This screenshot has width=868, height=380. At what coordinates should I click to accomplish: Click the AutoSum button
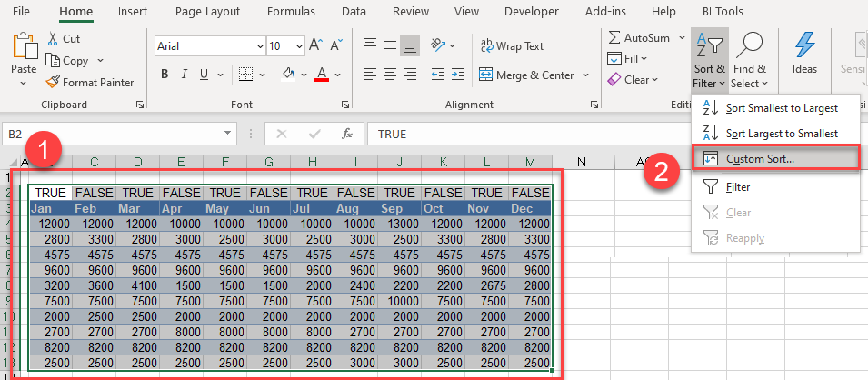coord(639,38)
